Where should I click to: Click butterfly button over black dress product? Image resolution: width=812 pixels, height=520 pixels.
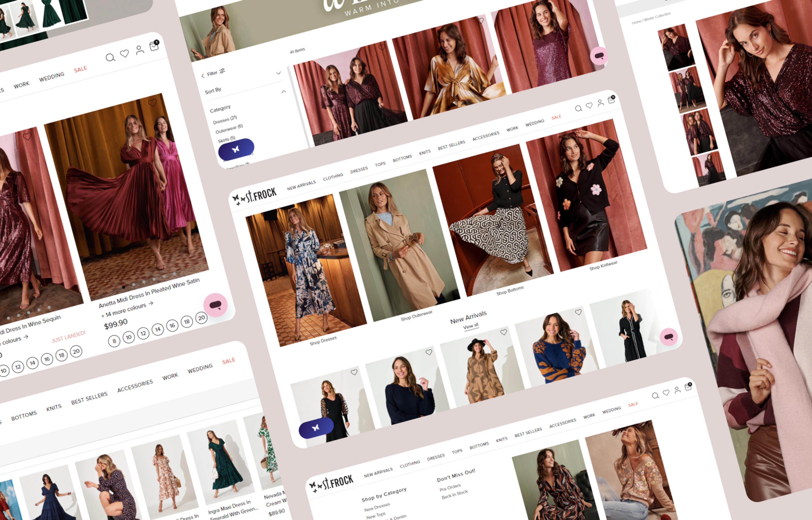click(316, 428)
